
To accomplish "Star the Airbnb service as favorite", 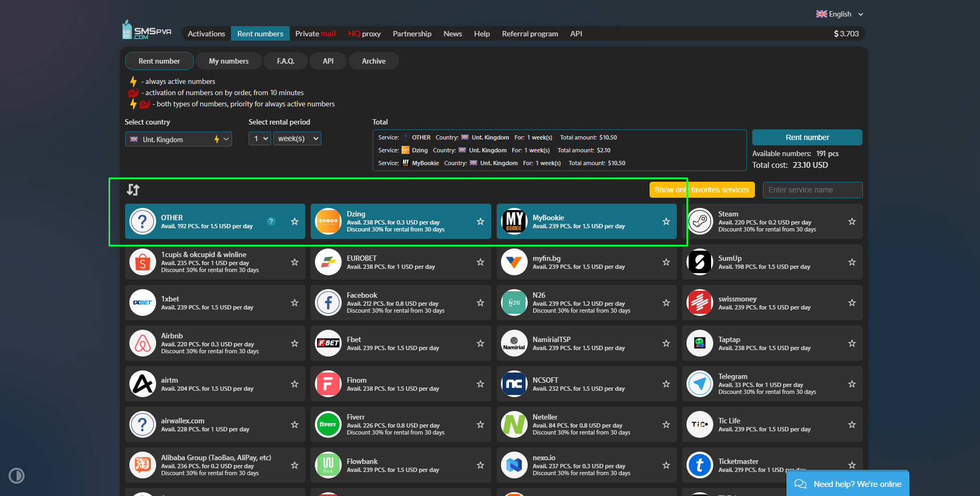I will pos(295,343).
